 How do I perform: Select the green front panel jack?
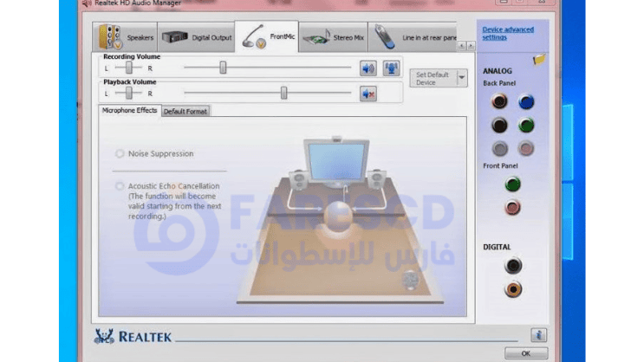pyautogui.click(x=513, y=184)
